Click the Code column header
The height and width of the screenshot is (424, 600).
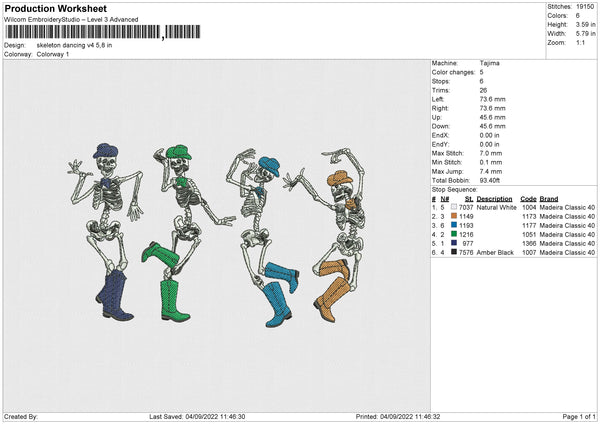coord(529,198)
